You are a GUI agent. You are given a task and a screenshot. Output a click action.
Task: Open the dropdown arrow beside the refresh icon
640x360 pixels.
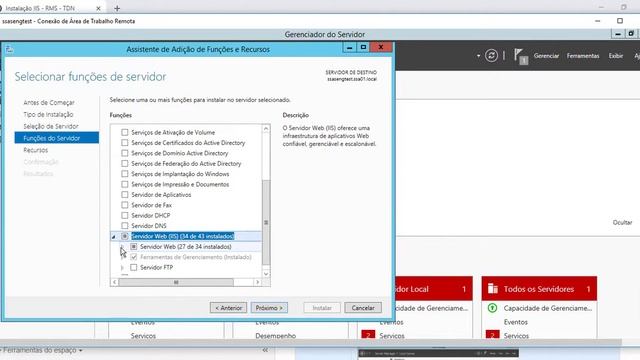pyautogui.click(x=478, y=56)
